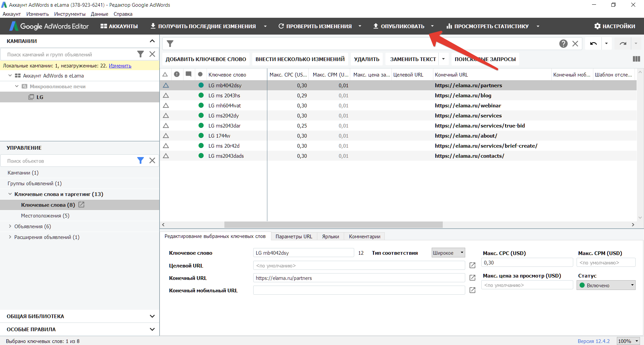The image size is (644, 345).
Task: Select keyword row LG ms 2043hs
Action: click(398, 96)
